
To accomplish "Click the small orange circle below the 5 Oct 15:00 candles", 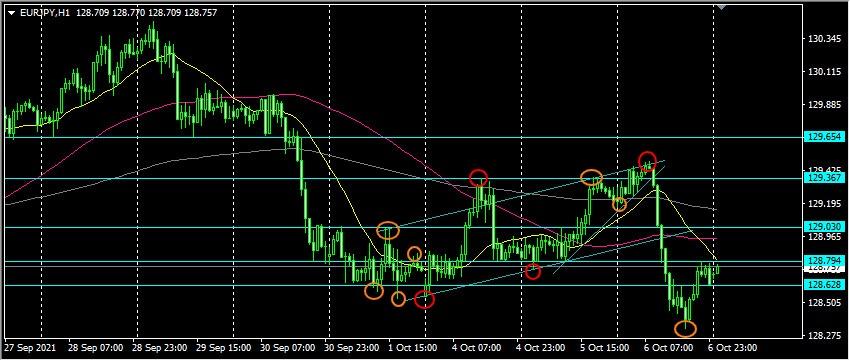I will [x=620, y=204].
